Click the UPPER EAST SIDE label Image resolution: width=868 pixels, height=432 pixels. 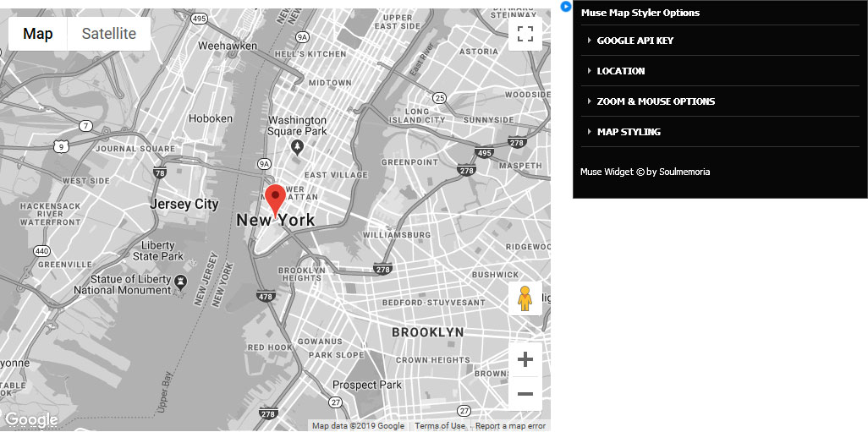(398, 21)
